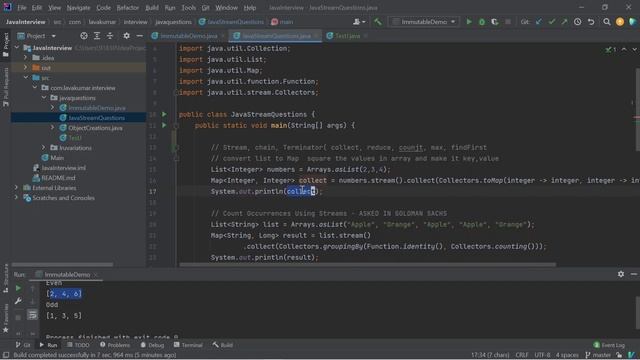Select README.md in project tree
This screenshot has height=360, width=640.
(58, 178)
